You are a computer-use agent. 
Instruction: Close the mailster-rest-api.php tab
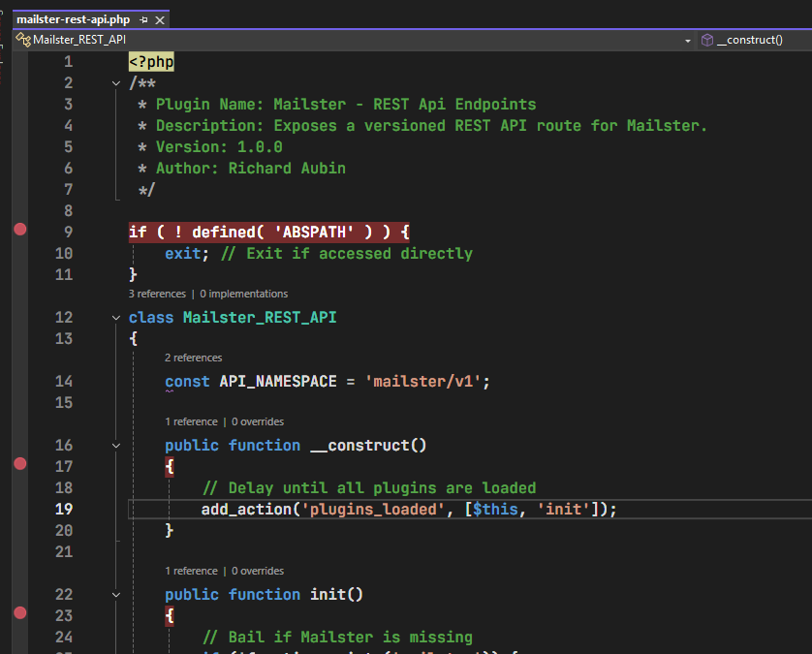[x=160, y=19]
